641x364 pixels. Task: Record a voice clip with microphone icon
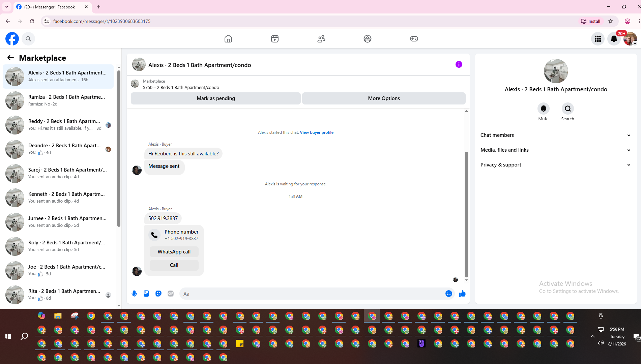pyautogui.click(x=134, y=294)
